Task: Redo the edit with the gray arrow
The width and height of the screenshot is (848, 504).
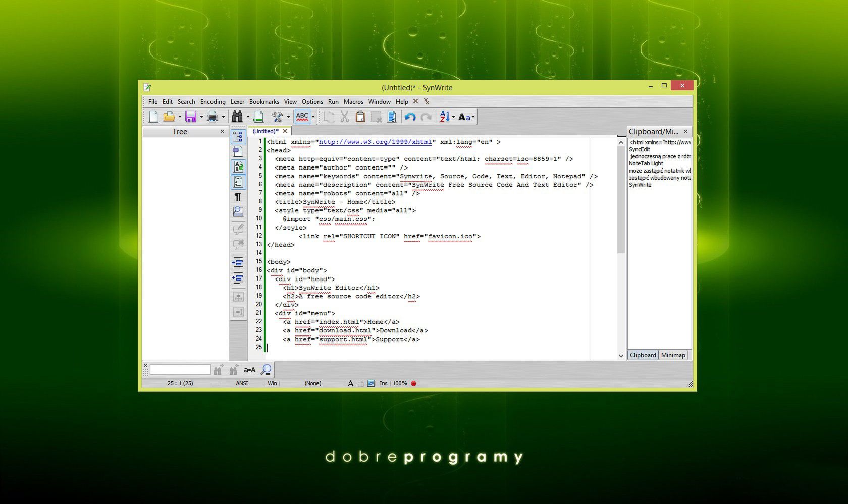Action: click(426, 117)
